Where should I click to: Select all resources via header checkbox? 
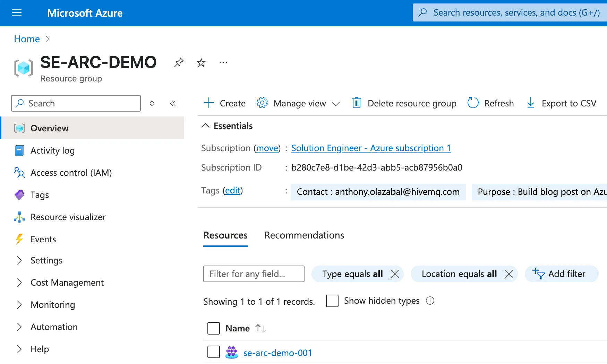tap(214, 328)
